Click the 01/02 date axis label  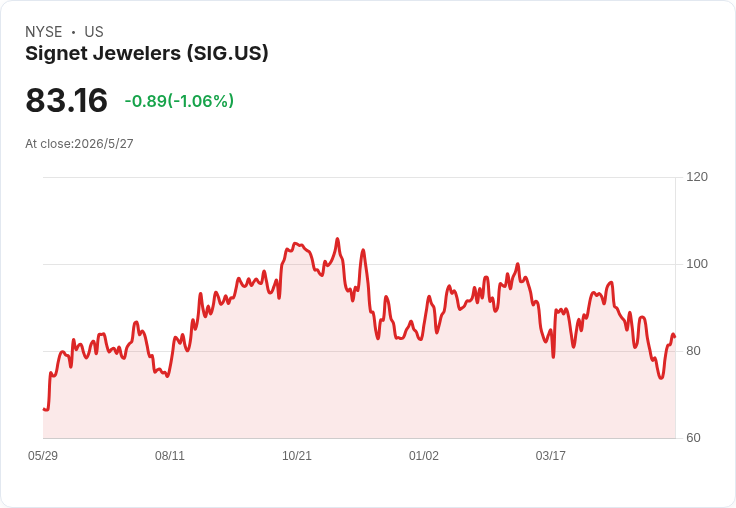point(424,455)
